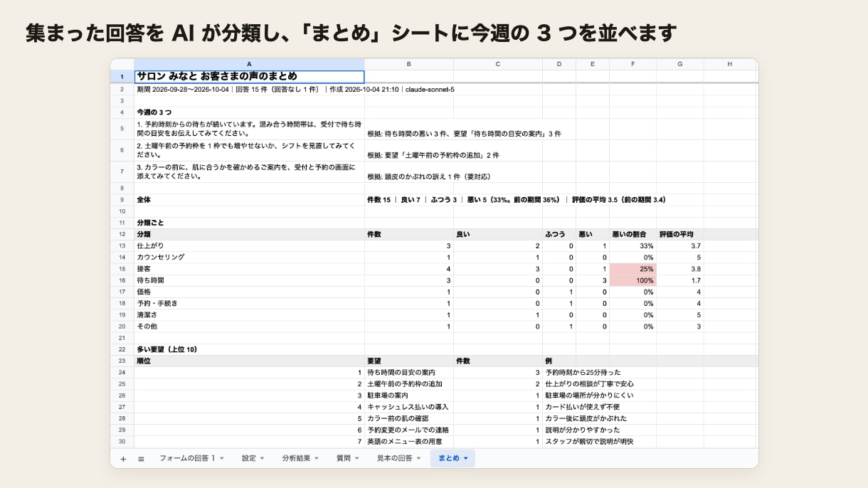Select column F header
Viewport: 868px width, 488px height.
[x=633, y=64]
